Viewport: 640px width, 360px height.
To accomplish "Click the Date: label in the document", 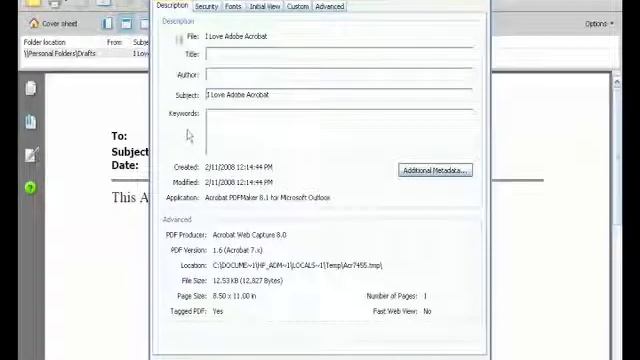I will [x=125, y=165].
